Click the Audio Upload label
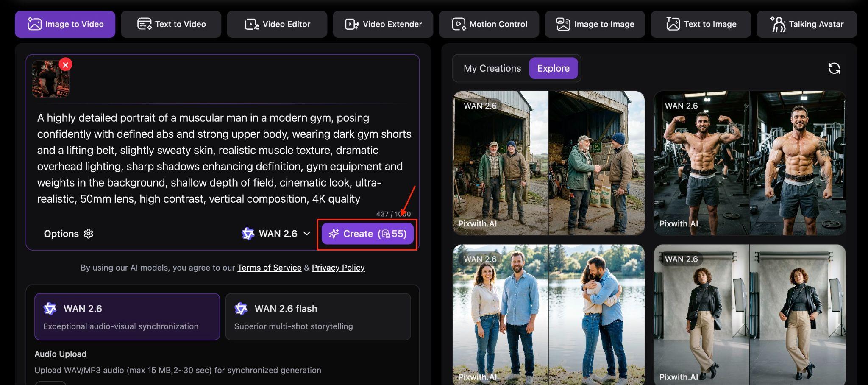This screenshot has width=868, height=385. click(60, 354)
